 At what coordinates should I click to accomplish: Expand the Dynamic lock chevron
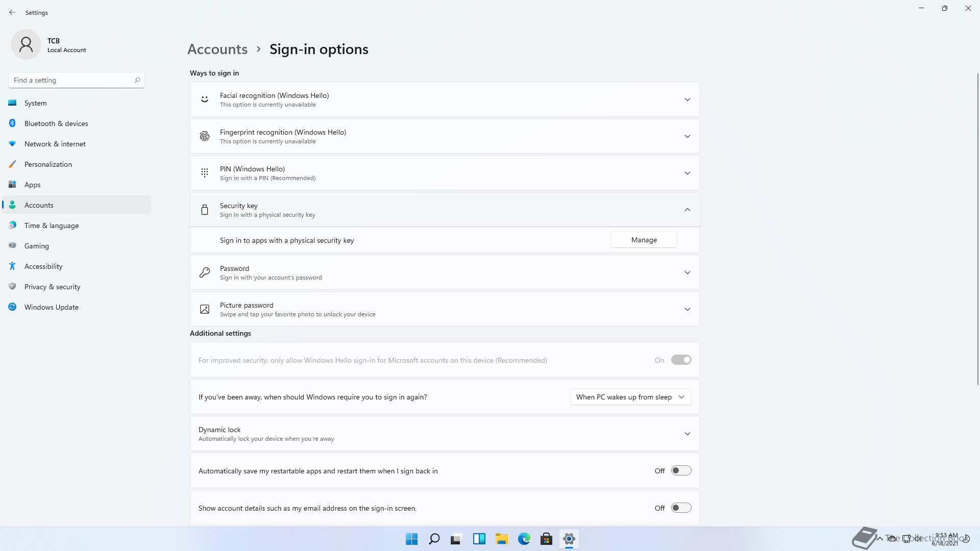688,434
